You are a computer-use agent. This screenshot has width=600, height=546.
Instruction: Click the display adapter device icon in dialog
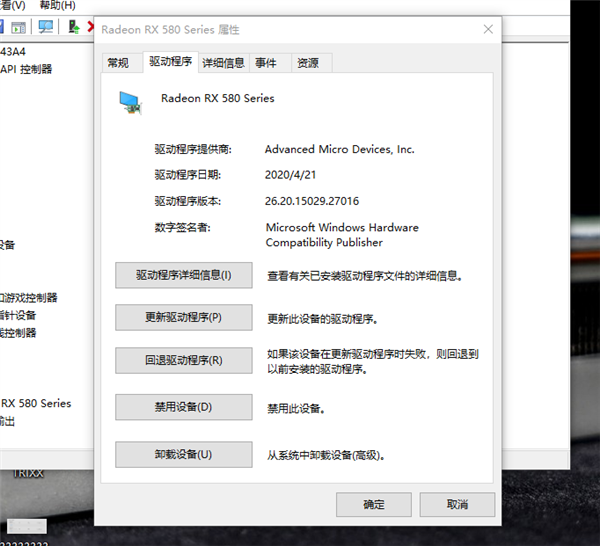click(130, 103)
